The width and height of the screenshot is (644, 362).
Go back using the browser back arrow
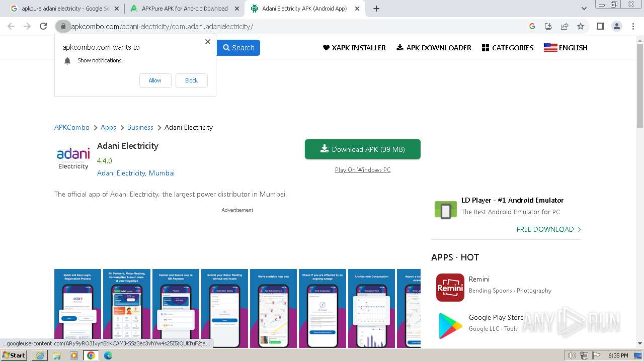11,26
